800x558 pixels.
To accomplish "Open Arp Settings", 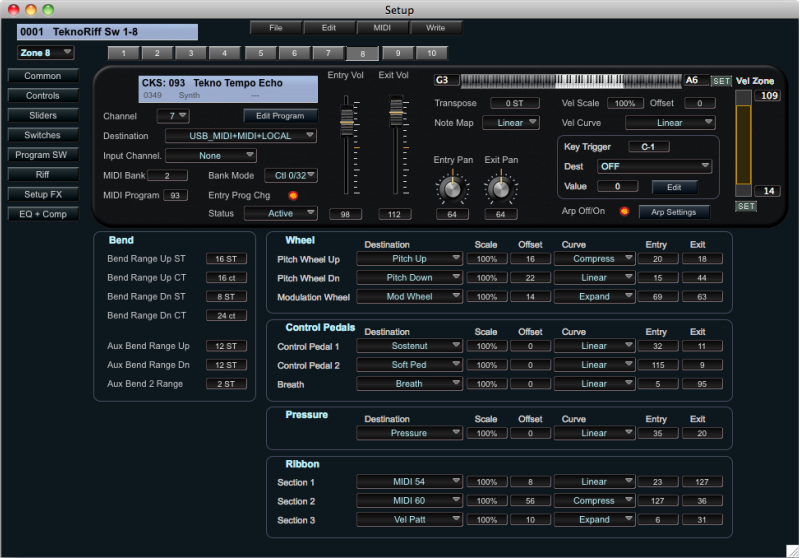I will (673, 212).
